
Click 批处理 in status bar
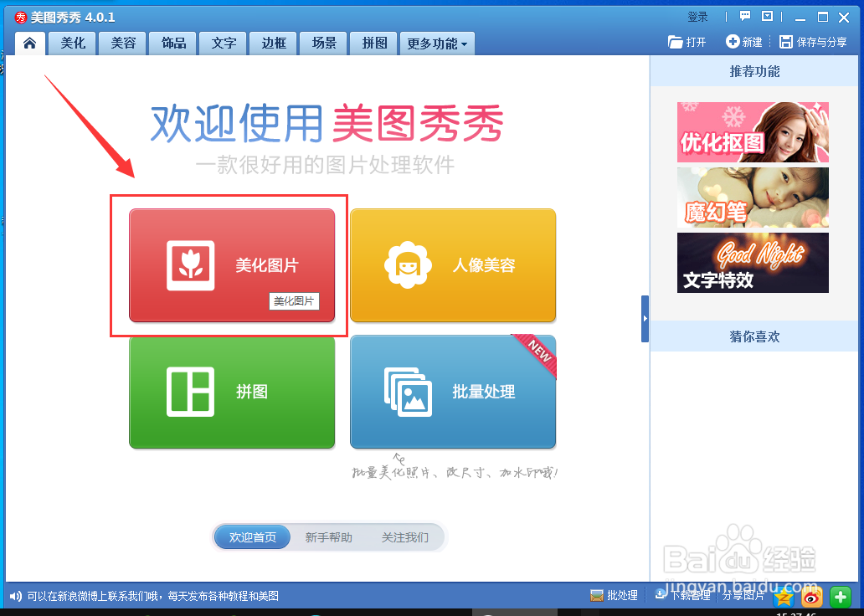pos(614,596)
